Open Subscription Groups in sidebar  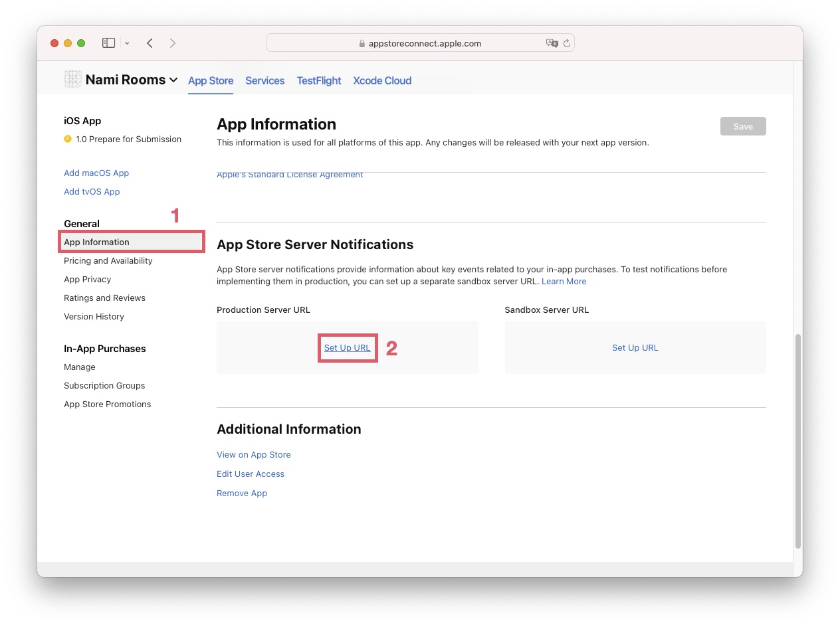(x=104, y=386)
